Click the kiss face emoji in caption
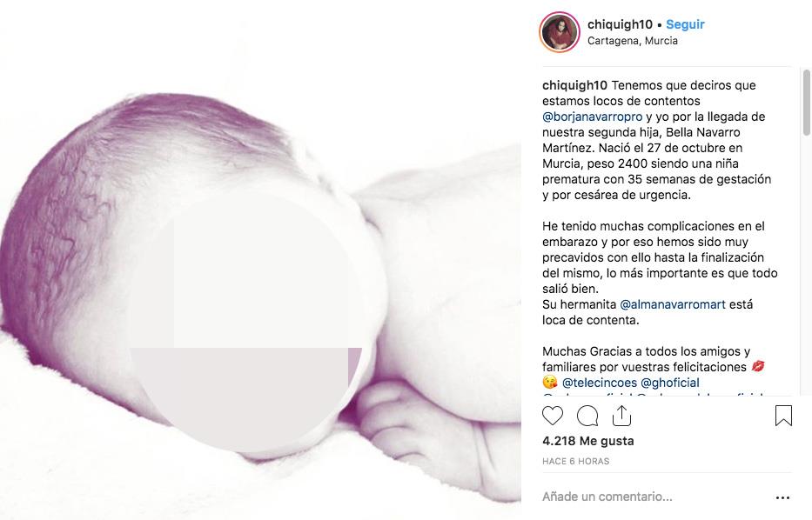This screenshot has width=812, height=520. pos(550,383)
